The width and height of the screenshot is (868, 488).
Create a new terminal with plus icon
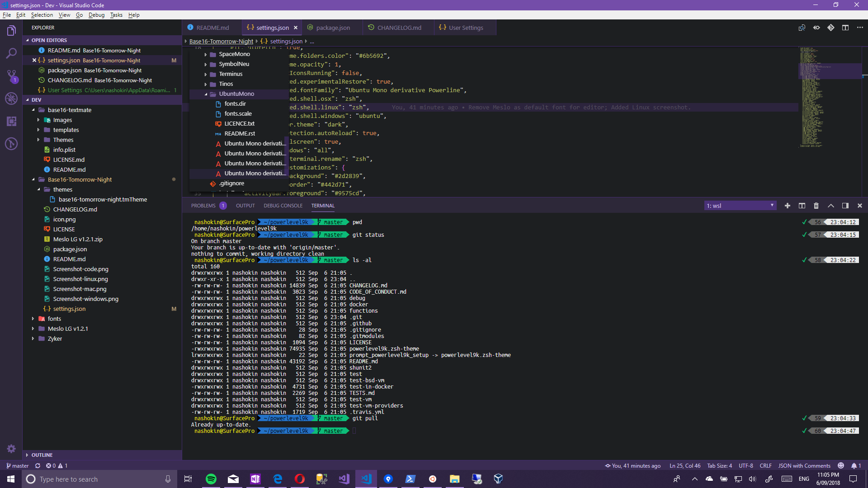coord(787,206)
